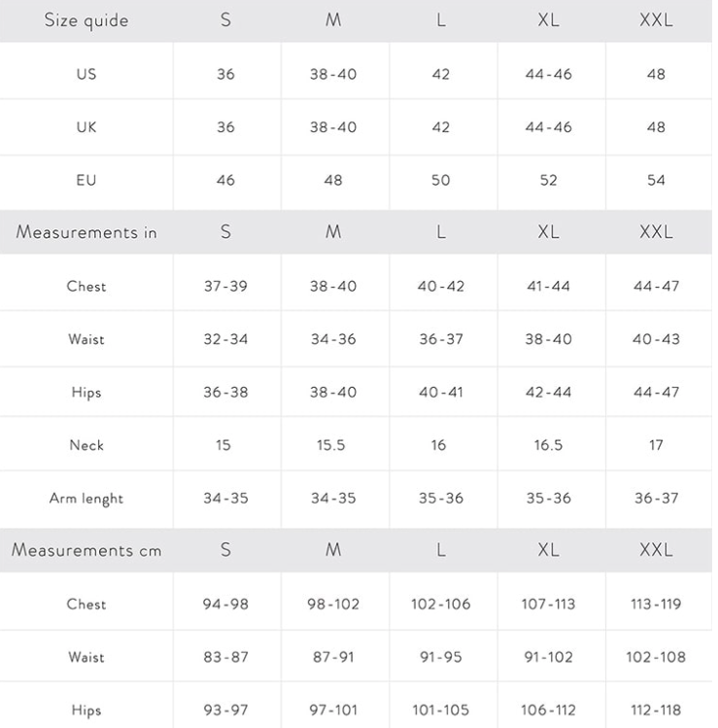718x728 pixels.
Task: Select hips inches 42-44 for size XL
Action: click(x=548, y=392)
